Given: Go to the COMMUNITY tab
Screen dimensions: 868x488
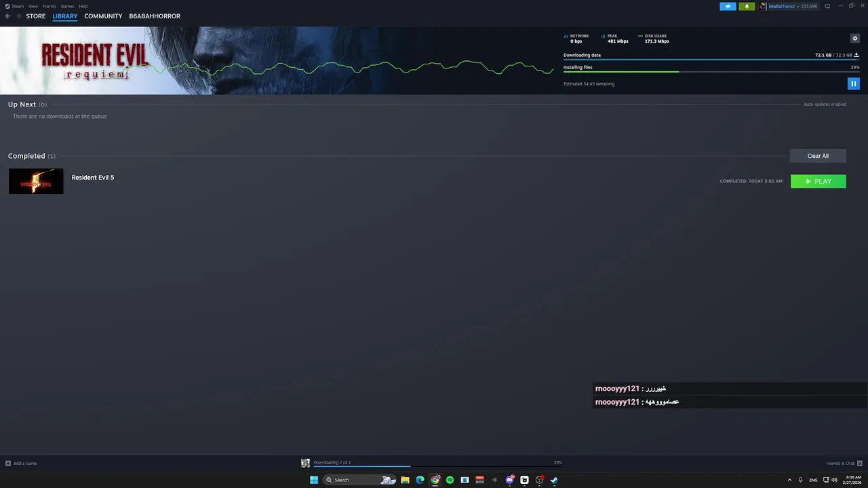Looking at the screenshot, I should coord(103,16).
